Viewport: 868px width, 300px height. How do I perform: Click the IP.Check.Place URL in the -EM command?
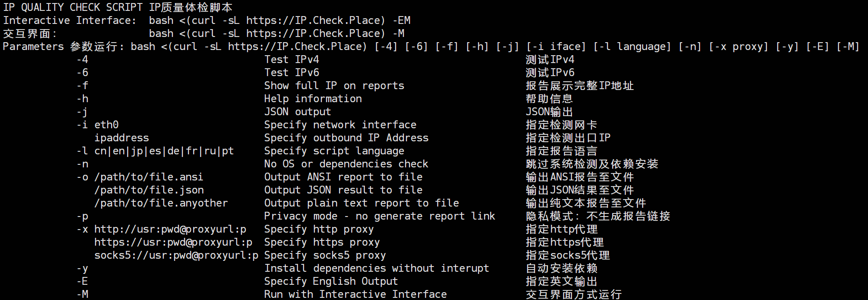coord(315,20)
